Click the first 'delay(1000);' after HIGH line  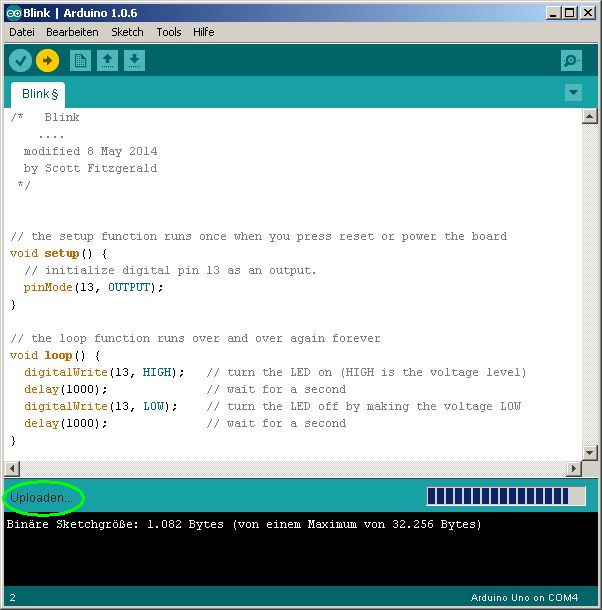coord(65,389)
